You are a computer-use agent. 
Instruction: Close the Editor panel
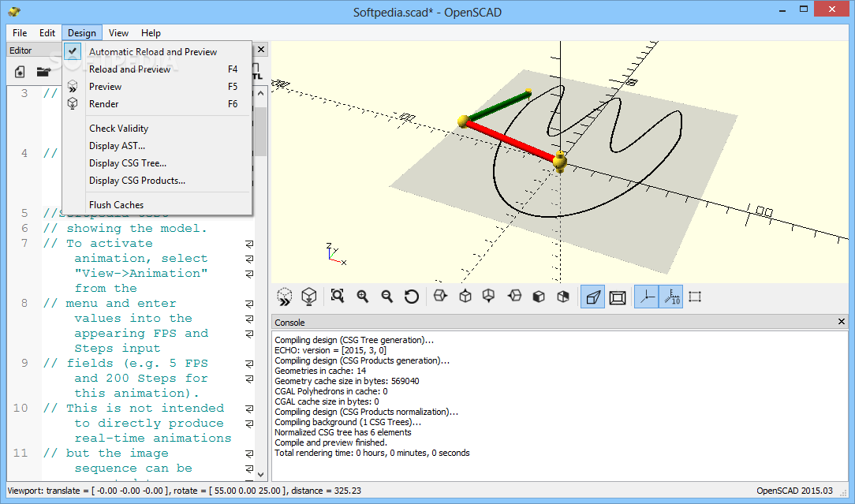pyautogui.click(x=261, y=50)
